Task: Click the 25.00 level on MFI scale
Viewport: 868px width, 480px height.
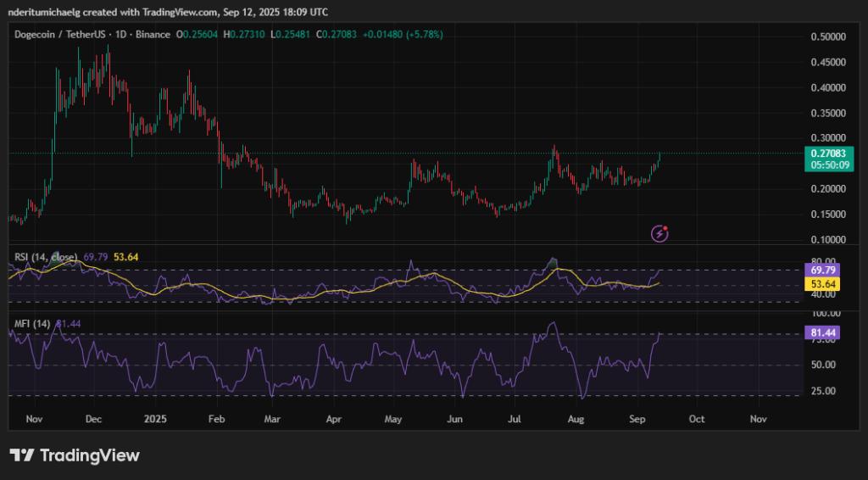Action: (x=825, y=391)
